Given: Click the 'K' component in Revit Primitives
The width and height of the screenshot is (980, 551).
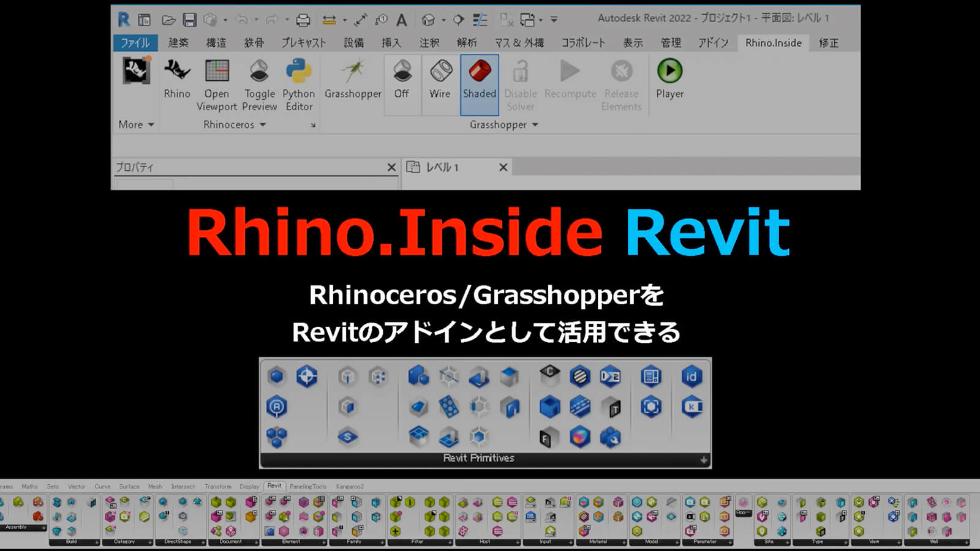Looking at the screenshot, I should click(692, 407).
